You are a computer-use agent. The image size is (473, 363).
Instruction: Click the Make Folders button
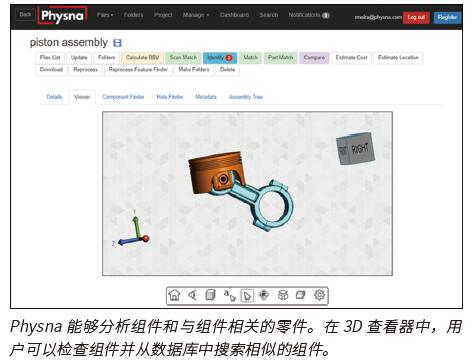(x=194, y=70)
